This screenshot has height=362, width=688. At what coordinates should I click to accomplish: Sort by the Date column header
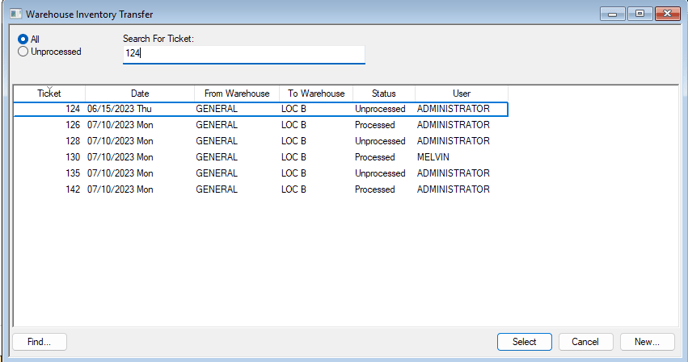140,93
